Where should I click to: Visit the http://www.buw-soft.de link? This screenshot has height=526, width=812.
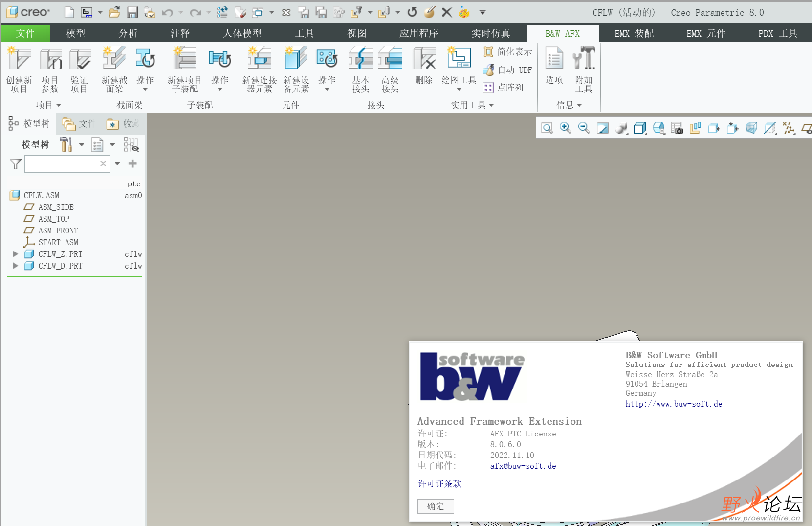pos(674,404)
